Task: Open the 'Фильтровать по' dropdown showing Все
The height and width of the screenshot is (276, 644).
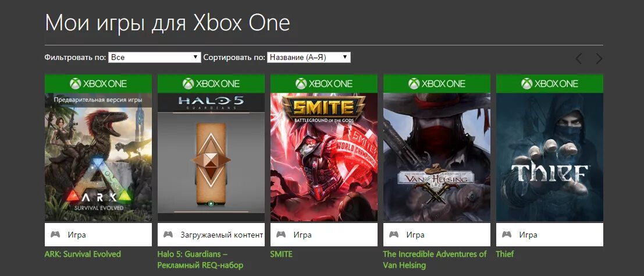Action: 154,57
